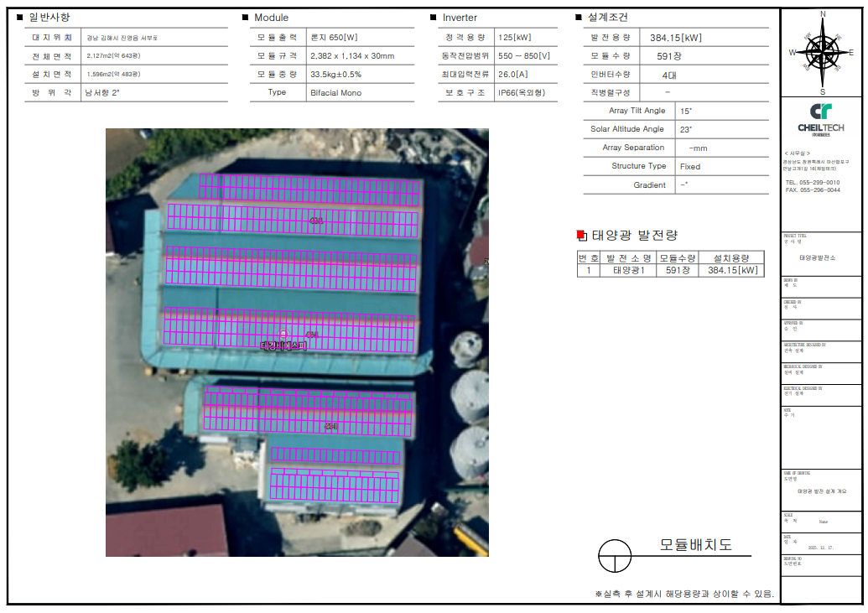The image size is (868, 613).
Task: Click the 태양광1 entry in the generation table
Action: pyautogui.click(x=629, y=270)
